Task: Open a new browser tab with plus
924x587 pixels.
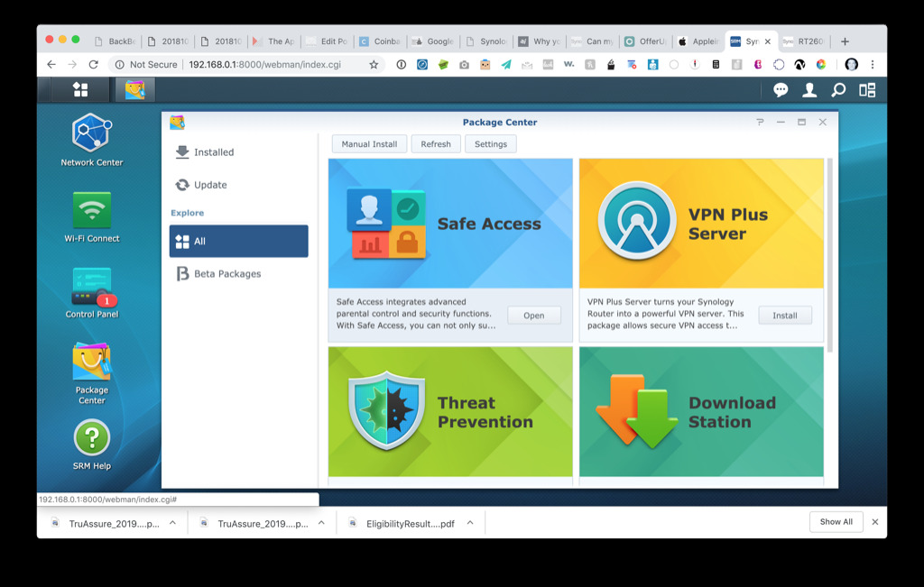Action: tap(845, 41)
